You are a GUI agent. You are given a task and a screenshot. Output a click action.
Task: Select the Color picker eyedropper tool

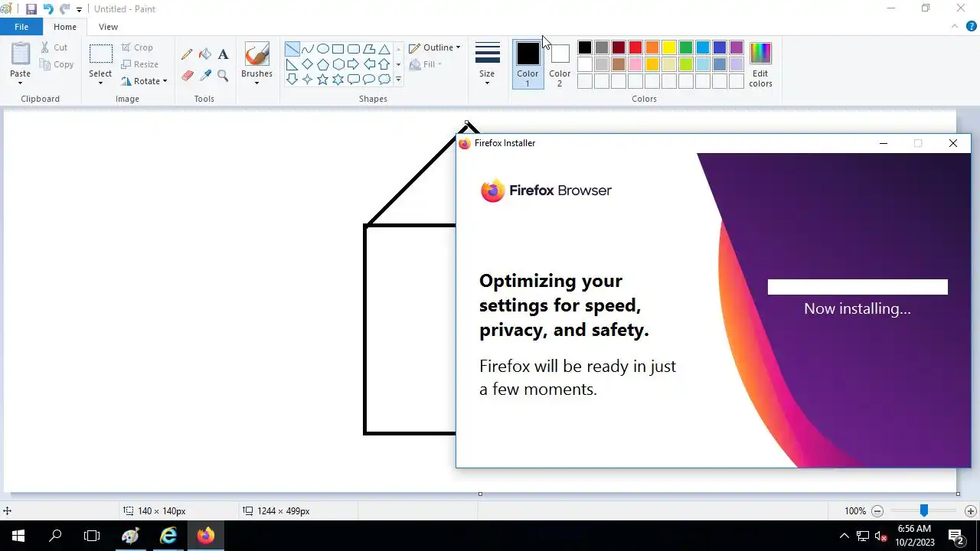pyautogui.click(x=205, y=75)
